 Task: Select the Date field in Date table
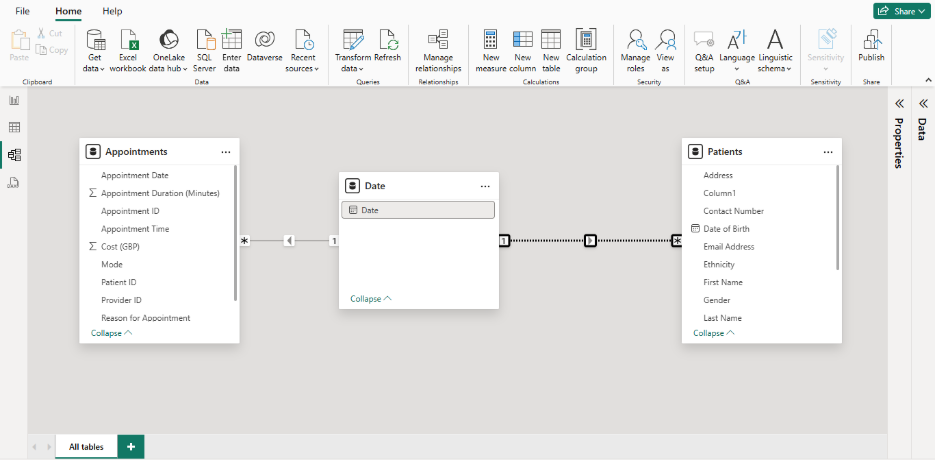click(418, 210)
